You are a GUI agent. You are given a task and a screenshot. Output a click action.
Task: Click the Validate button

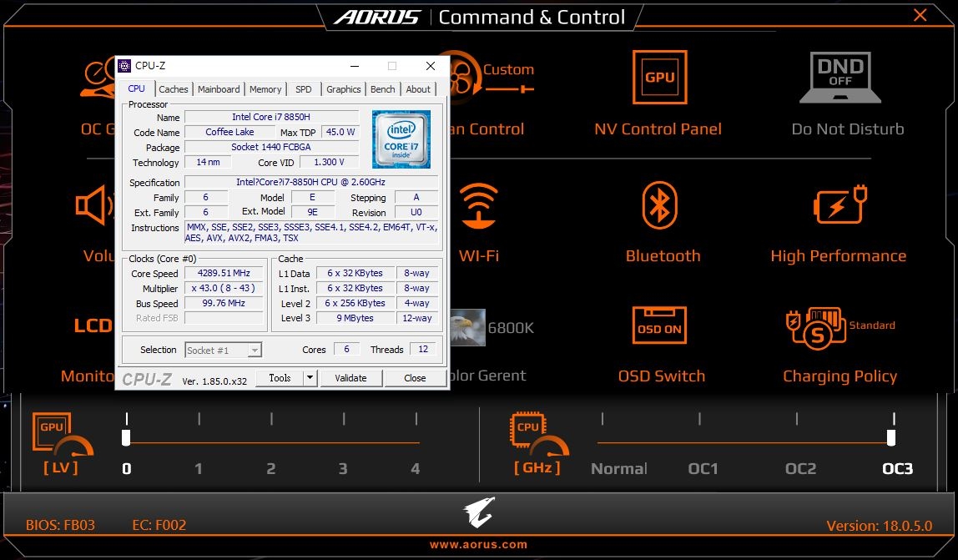(x=350, y=378)
